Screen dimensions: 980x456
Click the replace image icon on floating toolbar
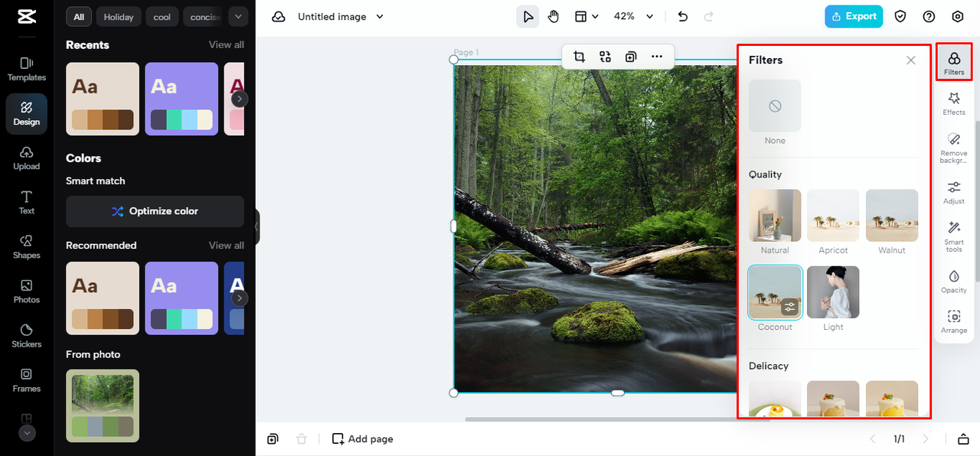click(x=605, y=57)
